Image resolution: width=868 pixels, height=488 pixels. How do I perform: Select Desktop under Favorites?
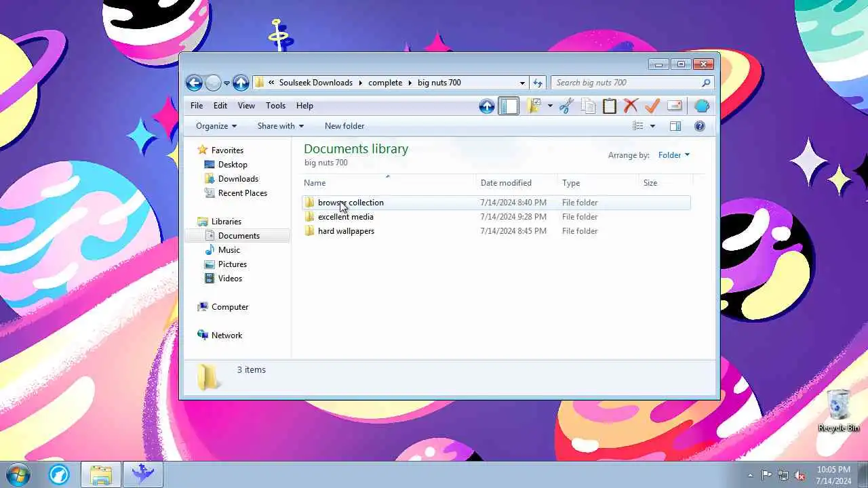coord(233,165)
